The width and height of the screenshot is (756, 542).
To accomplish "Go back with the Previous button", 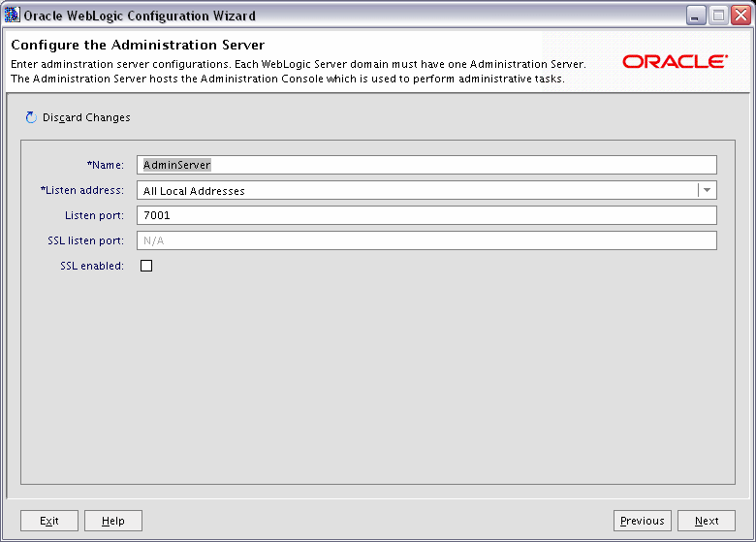I will pos(643,521).
